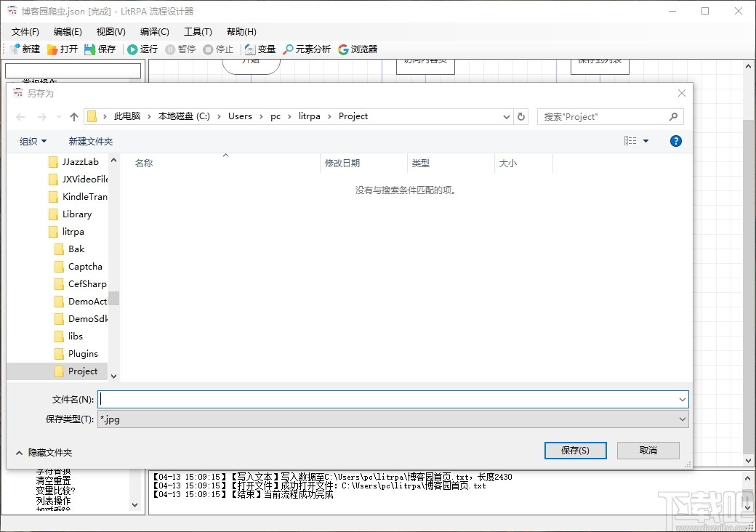
Task: Toggle the file list view mode icon
Action: coord(632,141)
